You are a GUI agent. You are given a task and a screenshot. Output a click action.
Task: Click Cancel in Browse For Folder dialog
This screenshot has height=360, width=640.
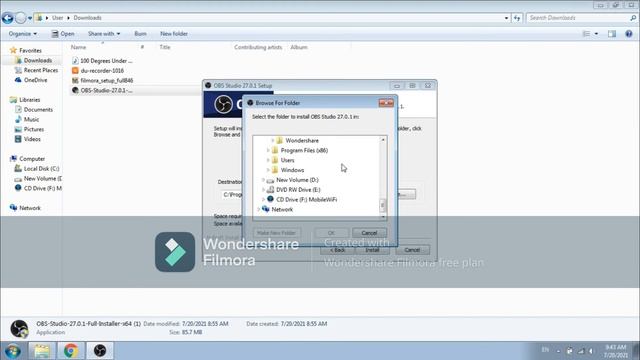click(x=369, y=233)
